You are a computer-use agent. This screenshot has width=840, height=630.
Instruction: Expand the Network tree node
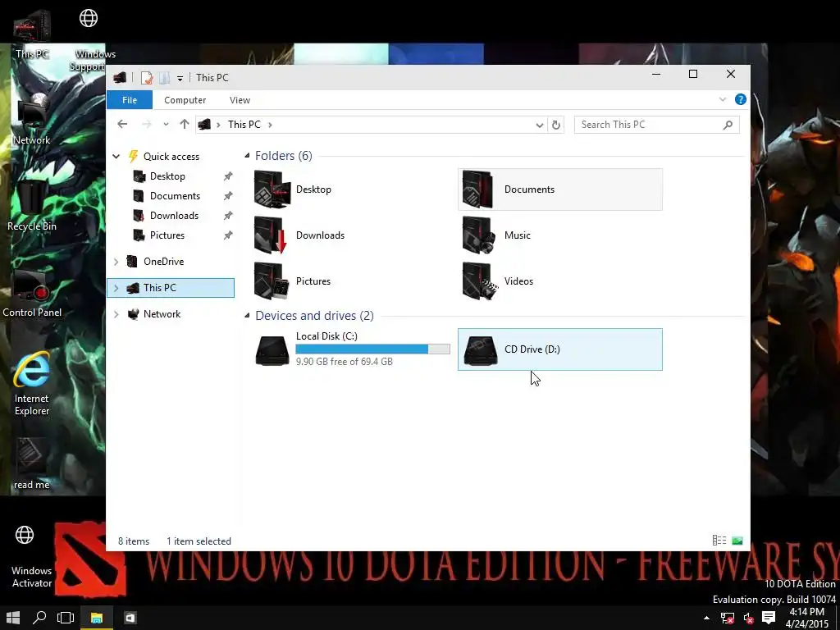point(116,314)
